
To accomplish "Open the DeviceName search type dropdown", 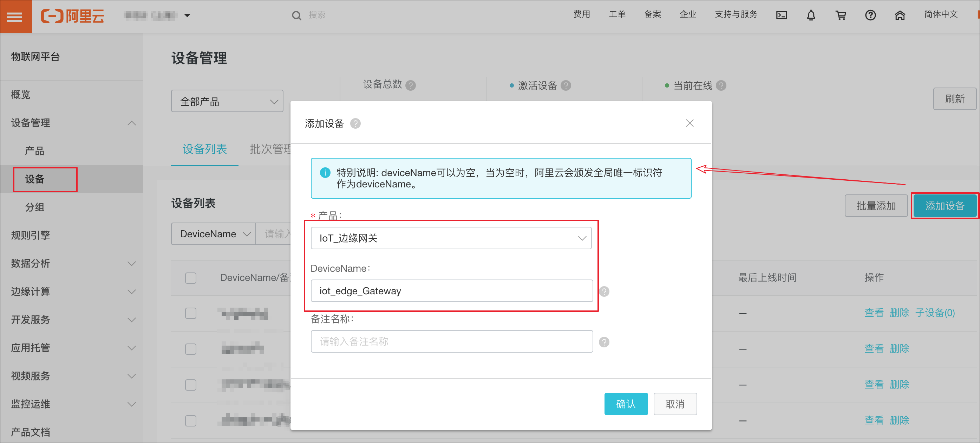I will tap(214, 234).
